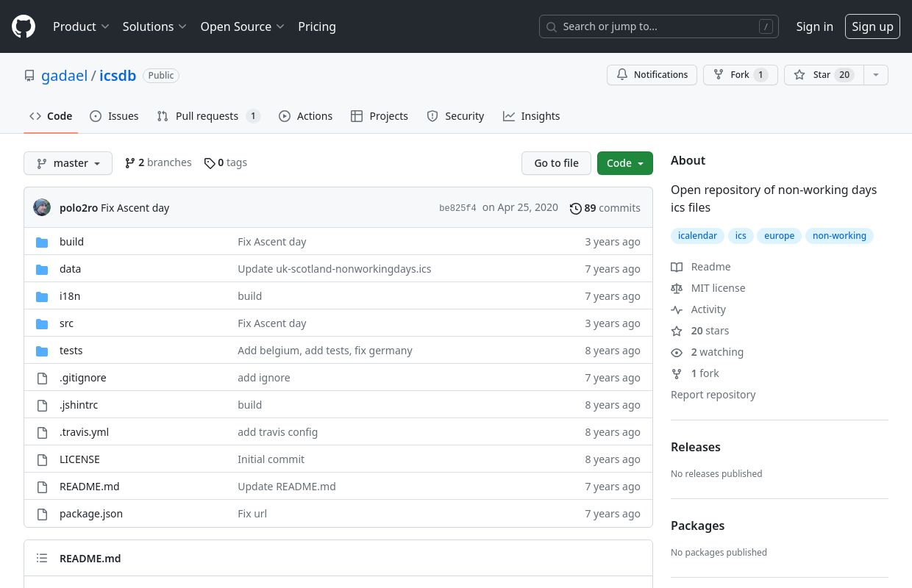Click Report repository link
The width and height of the screenshot is (912, 588).
713,395
